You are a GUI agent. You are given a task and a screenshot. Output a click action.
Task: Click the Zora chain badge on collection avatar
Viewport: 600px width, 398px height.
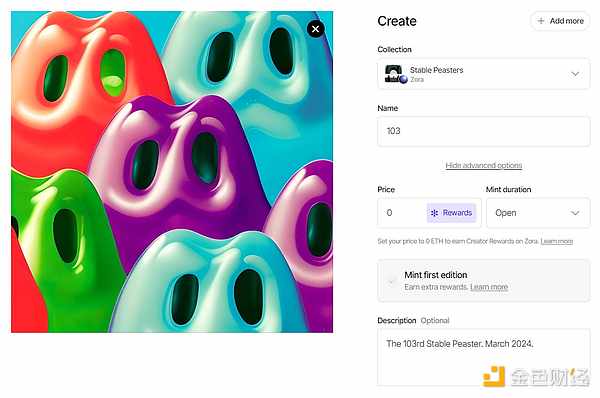click(403, 79)
